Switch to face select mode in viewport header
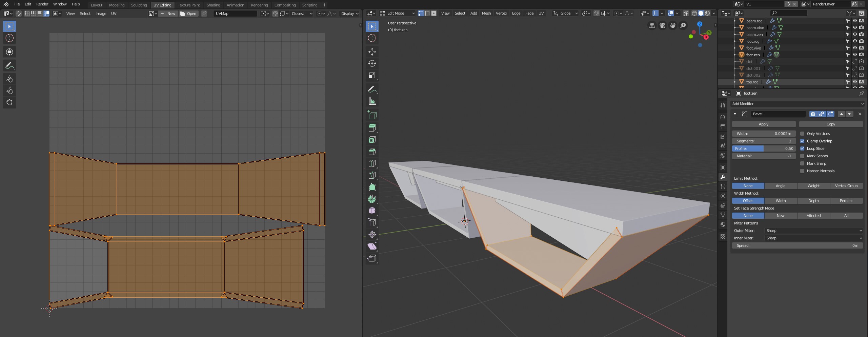Viewport: 868px width, 337px height. (x=434, y=13)
